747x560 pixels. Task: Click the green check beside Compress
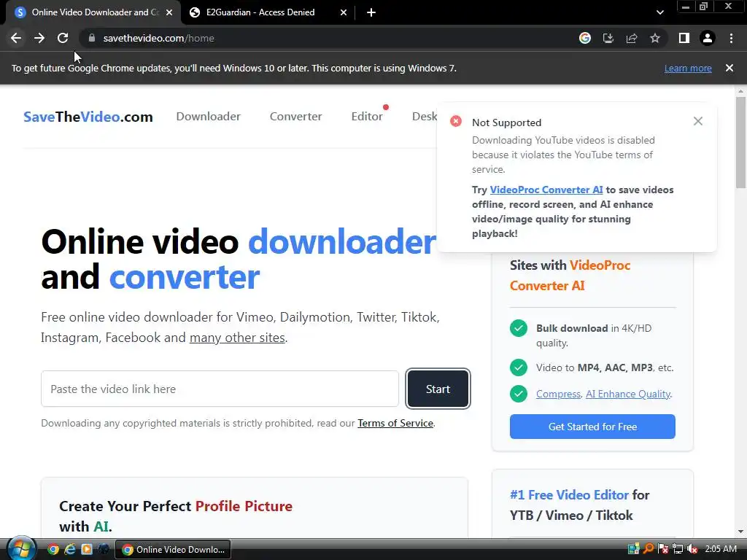[519, 394]
